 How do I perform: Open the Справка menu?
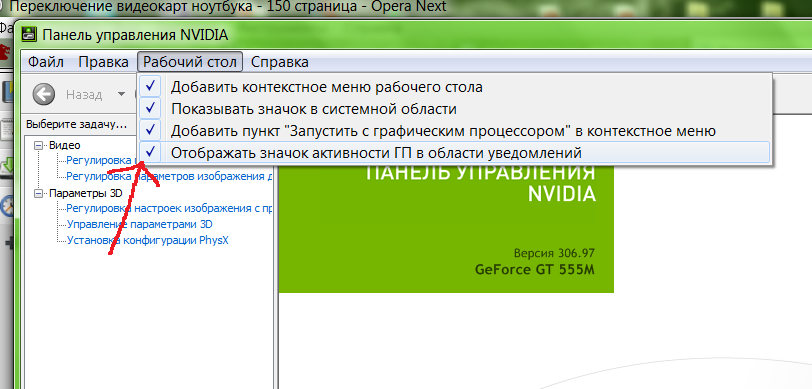280,62
